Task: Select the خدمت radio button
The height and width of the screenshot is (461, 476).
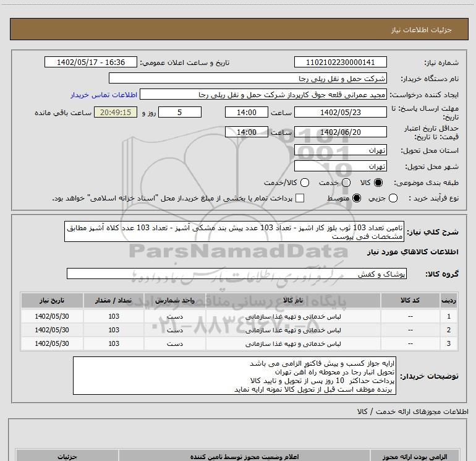Action: tap(346, 183)
